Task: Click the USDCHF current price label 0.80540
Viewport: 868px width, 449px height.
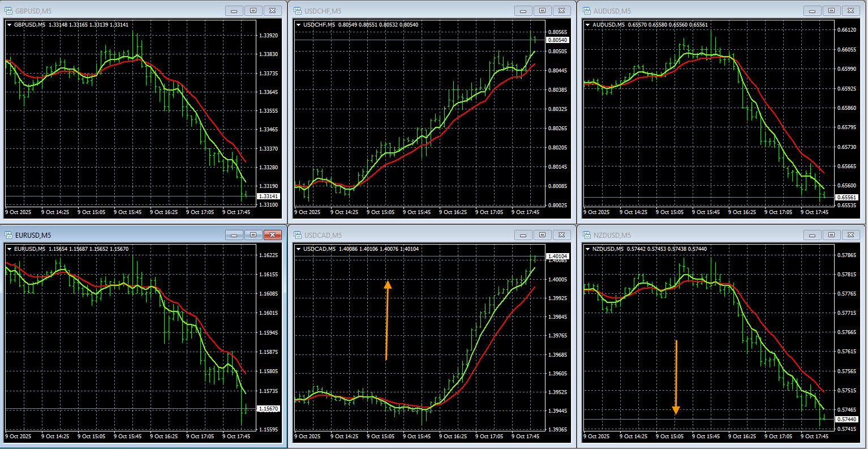Action: click(x=557, y=40)
